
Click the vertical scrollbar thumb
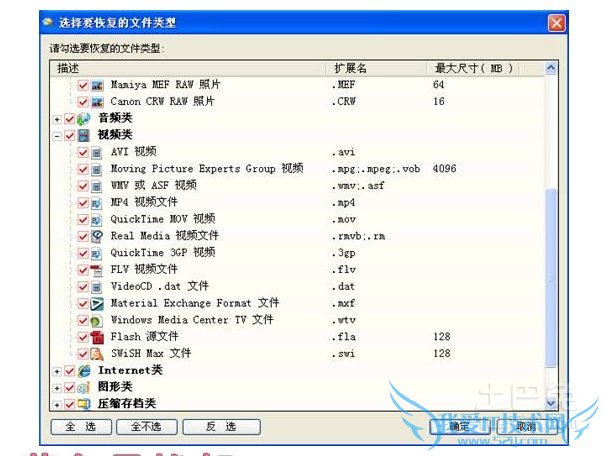click(x=551, y=278)
